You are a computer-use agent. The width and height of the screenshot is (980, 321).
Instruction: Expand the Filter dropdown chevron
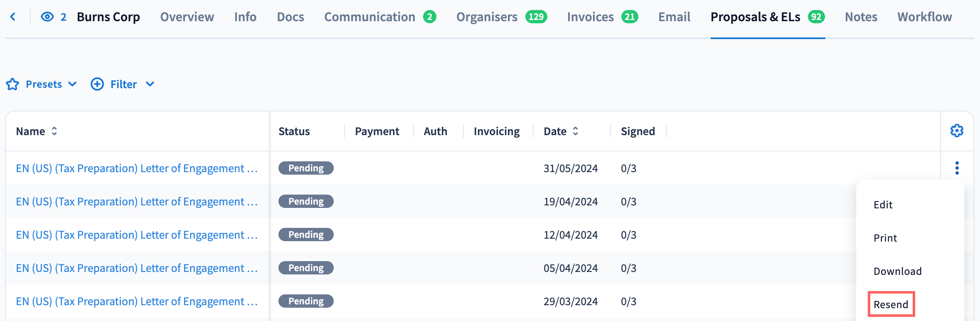150,84
